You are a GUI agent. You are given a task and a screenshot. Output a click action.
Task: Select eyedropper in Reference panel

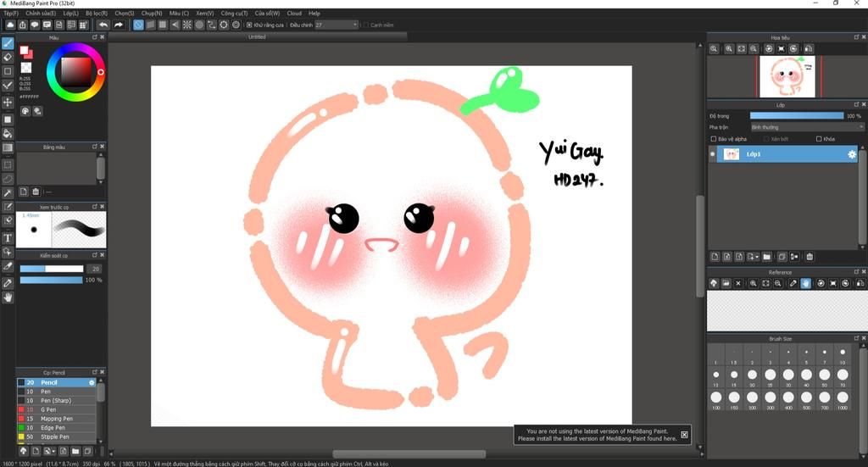[793, 283]
